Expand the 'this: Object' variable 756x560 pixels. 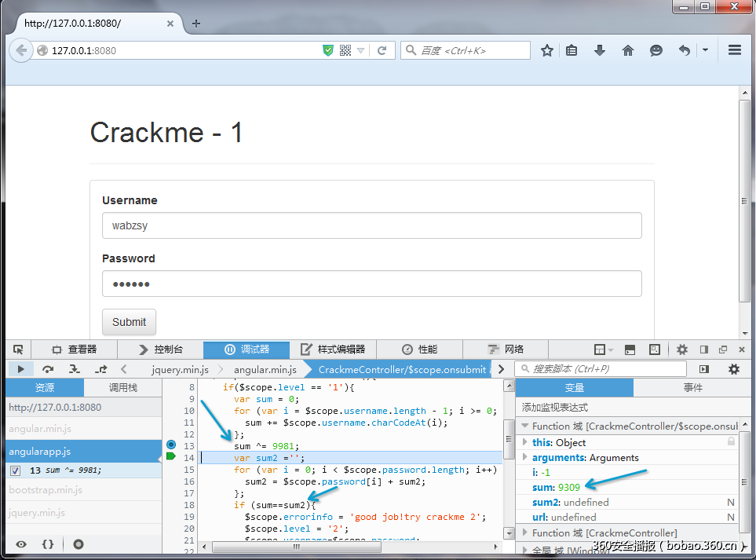[525, 443]
